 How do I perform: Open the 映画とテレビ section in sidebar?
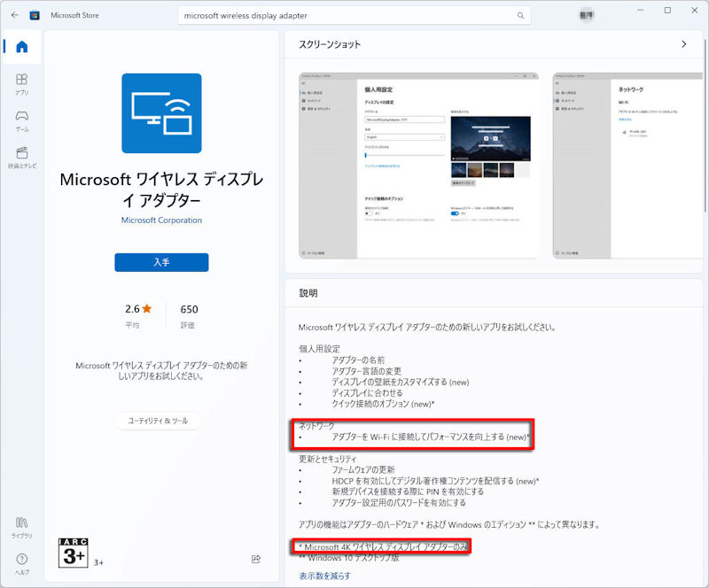tap(21, 158)
